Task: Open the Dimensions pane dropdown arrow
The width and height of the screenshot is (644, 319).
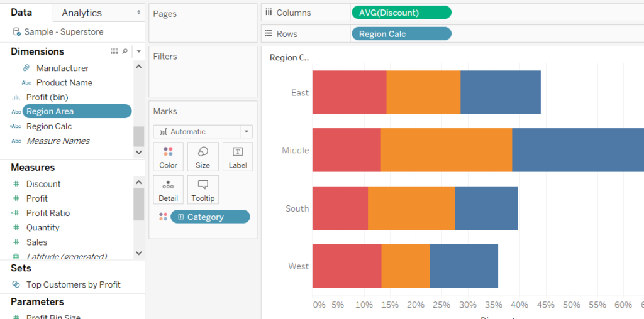Action: 138,51
